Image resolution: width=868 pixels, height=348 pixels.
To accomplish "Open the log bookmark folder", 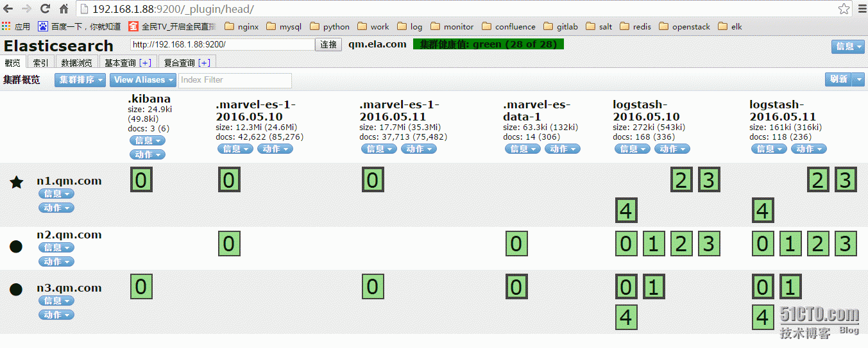I will (410, 27).
